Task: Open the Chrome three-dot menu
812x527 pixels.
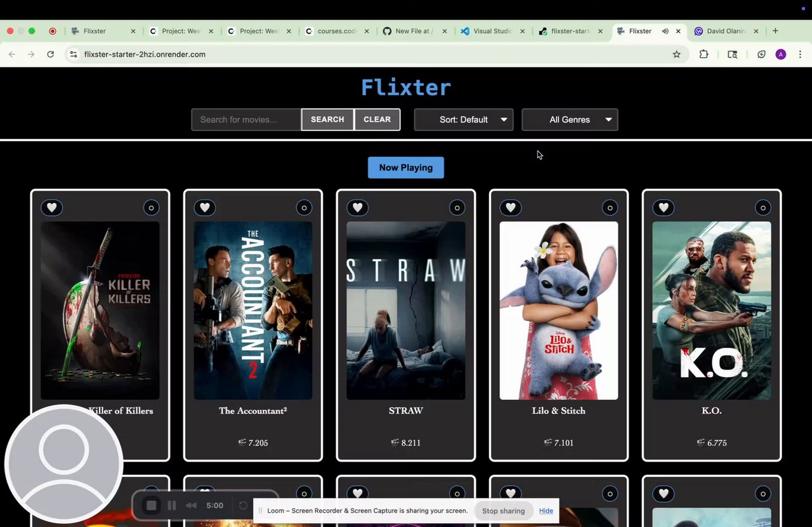Action: (x=800, y=55)
